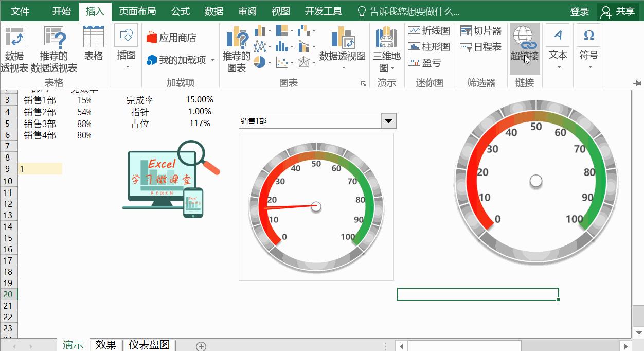Select the red needle gauge chart
The width and height of the screenshot is (644, 351).
(316, 206)
